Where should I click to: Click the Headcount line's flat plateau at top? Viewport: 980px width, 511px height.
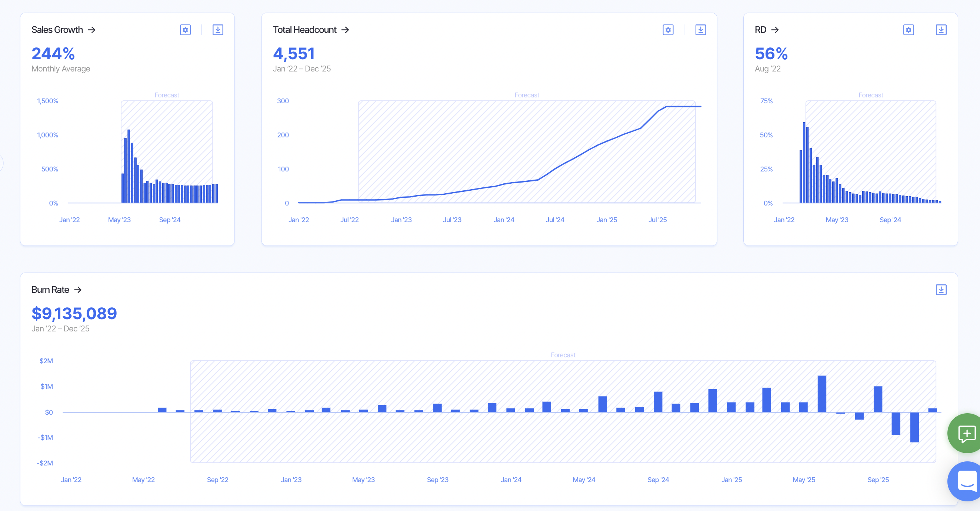[x=684, y=107]
